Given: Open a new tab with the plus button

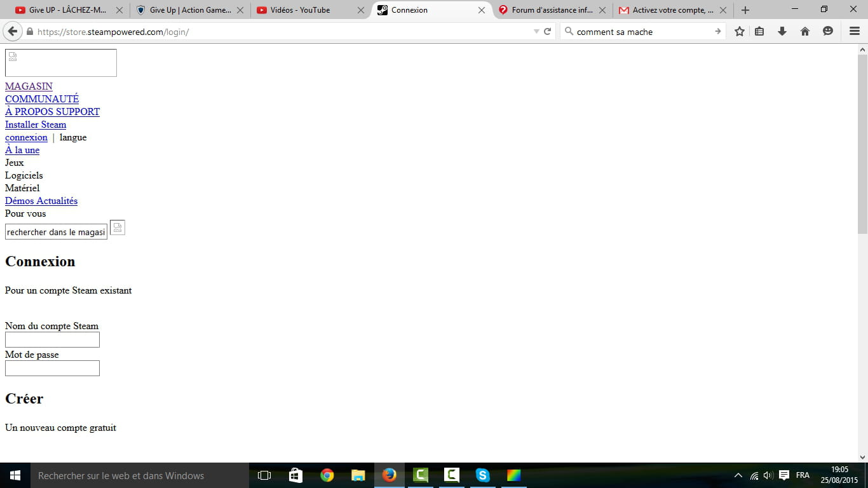Looking at the screenshot, I should tap(745, 10).
